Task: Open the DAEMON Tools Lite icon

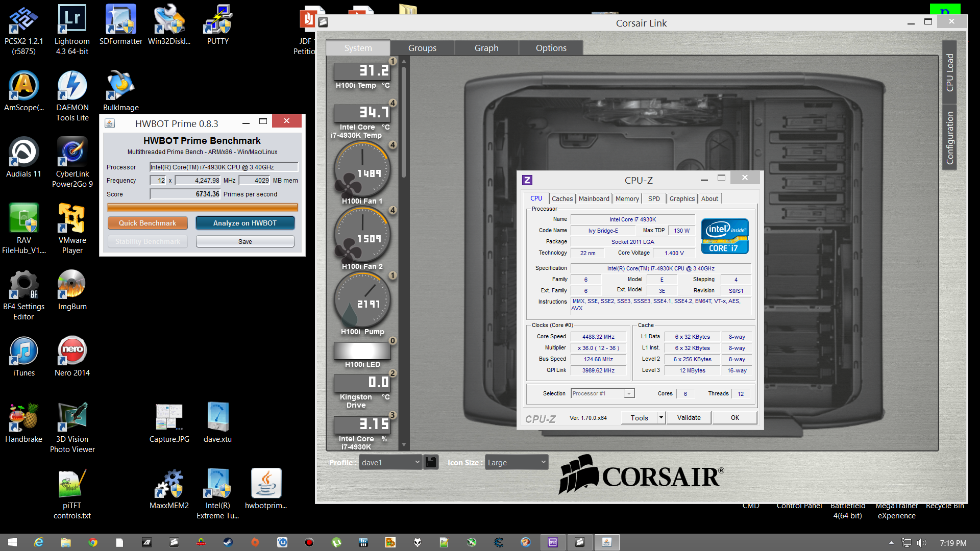Action: [72, 97]
